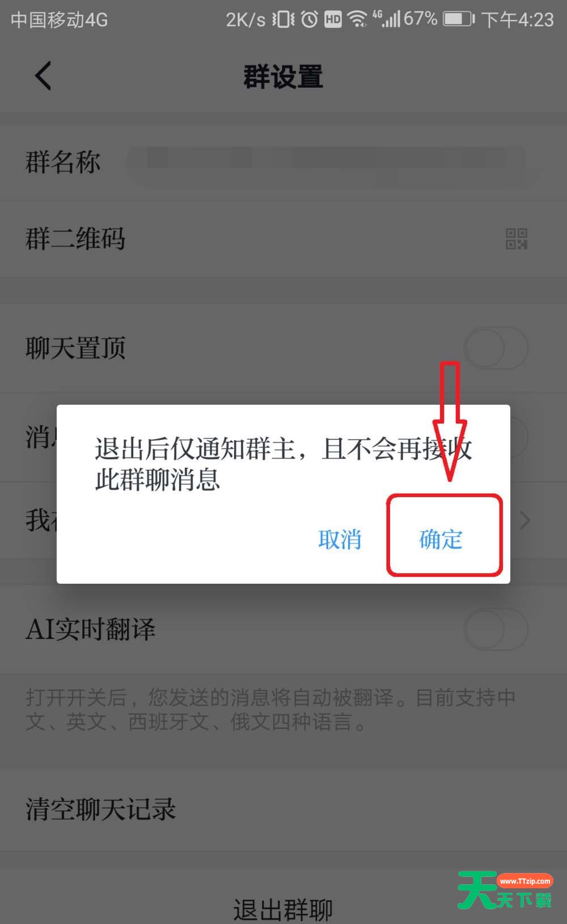The height and width of the screenshot is (924, 567).
Task: Tap the back arrow icon
Action: 43,76
